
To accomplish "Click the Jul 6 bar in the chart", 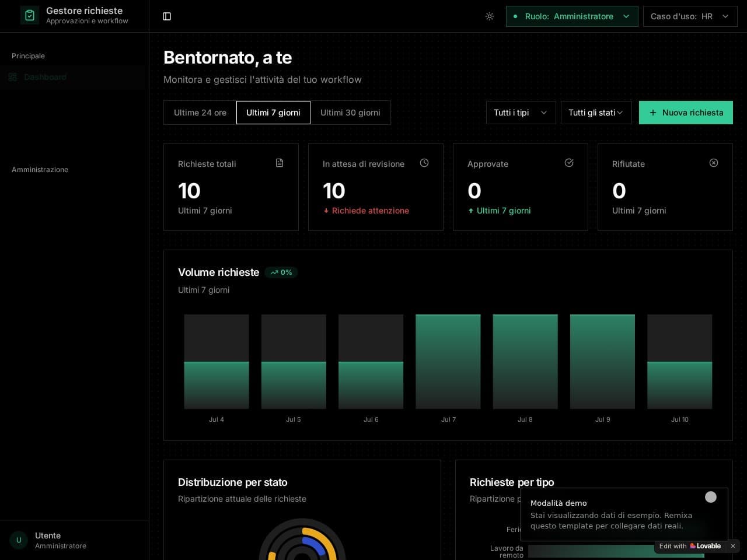I will [371, 385].
